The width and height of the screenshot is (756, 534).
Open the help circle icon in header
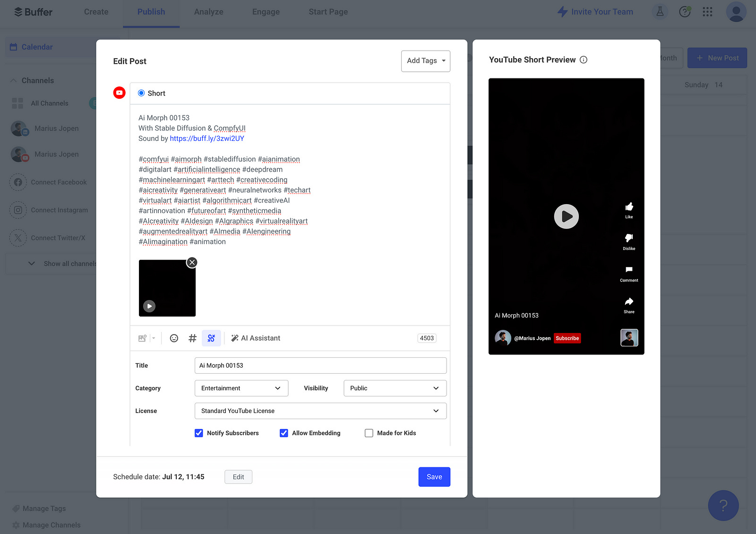click(x=685, y=12)
